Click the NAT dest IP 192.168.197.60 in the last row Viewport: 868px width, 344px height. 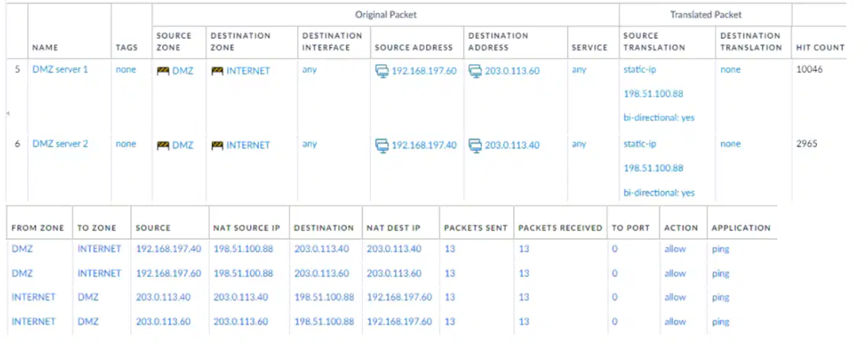pyautogui.click(x=399, y=321)
